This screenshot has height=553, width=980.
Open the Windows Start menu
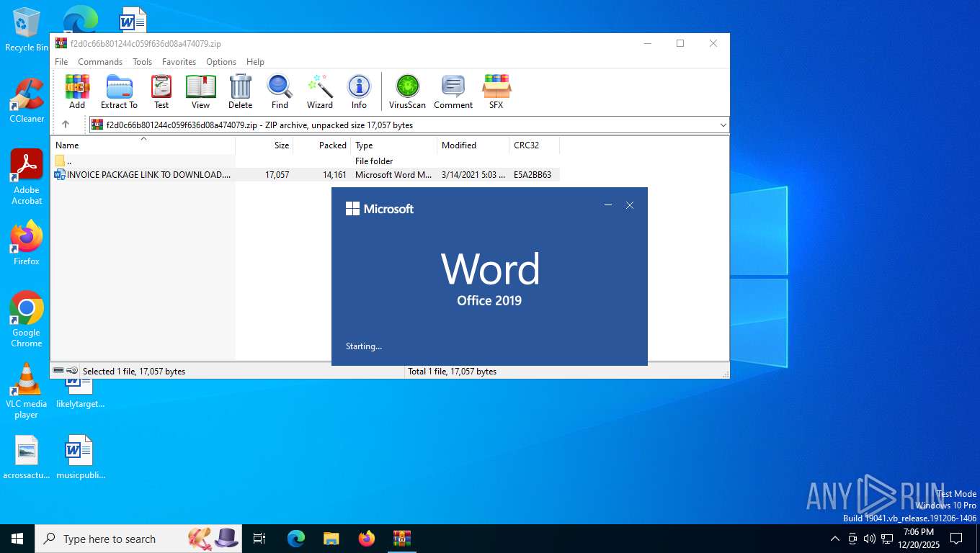17,539
